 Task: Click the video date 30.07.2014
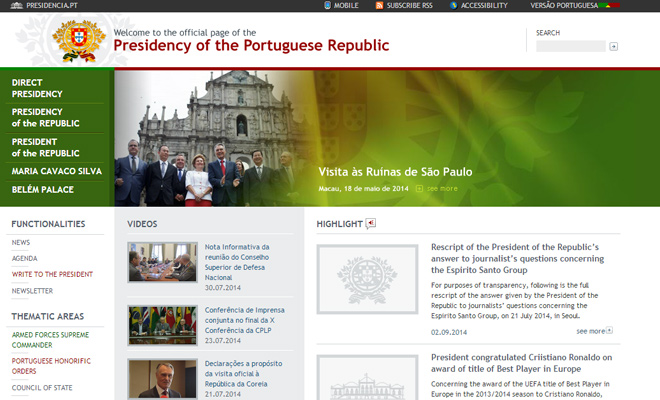pos(223,288)
